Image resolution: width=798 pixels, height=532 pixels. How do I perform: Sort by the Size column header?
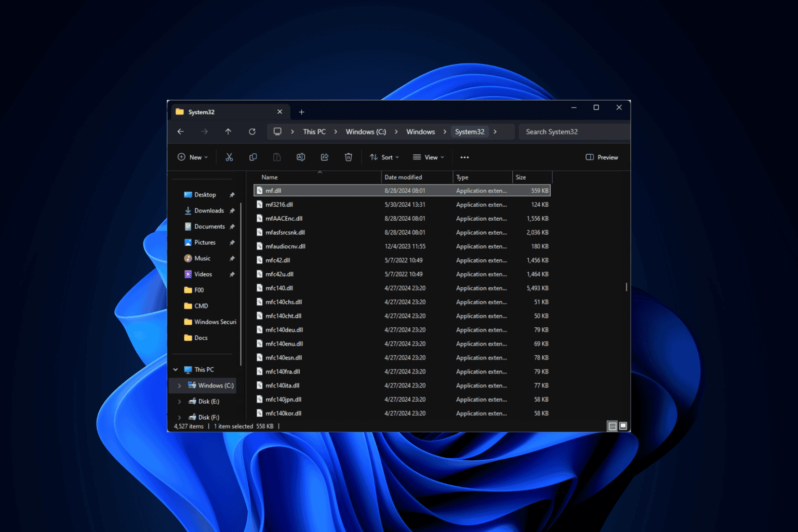click(x=532, y=178)
